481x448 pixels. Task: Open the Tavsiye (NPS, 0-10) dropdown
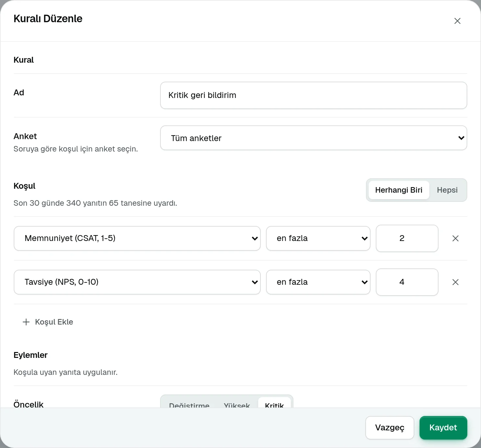(137, 282)
